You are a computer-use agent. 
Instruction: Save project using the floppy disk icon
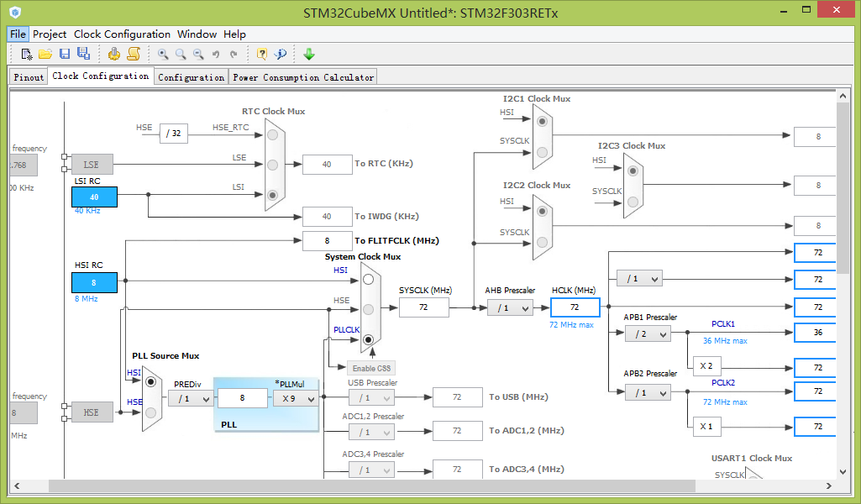tap(65, 54)
